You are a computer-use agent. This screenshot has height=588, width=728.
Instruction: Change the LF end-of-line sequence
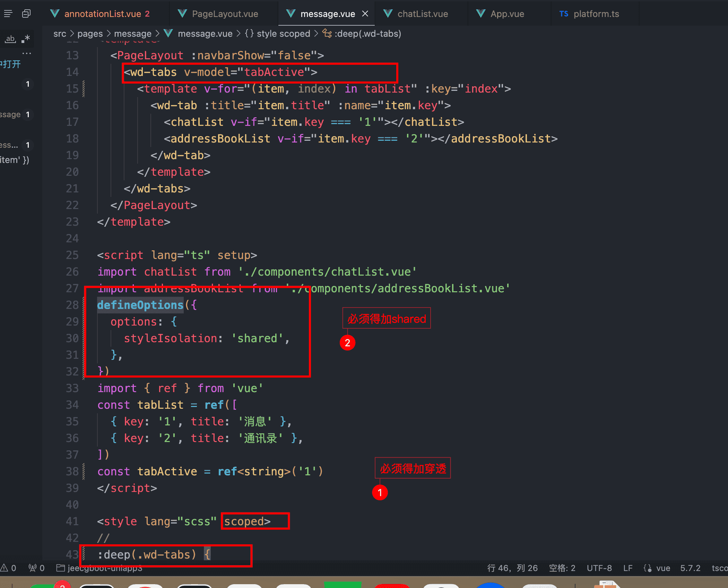pyautogui.click(x=628, y=568)
